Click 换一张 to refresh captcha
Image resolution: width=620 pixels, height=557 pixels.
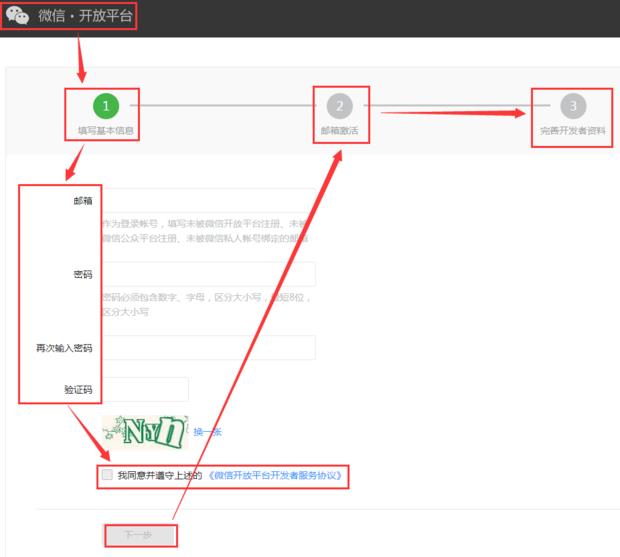pyautogui.click(x=208, y=432)
